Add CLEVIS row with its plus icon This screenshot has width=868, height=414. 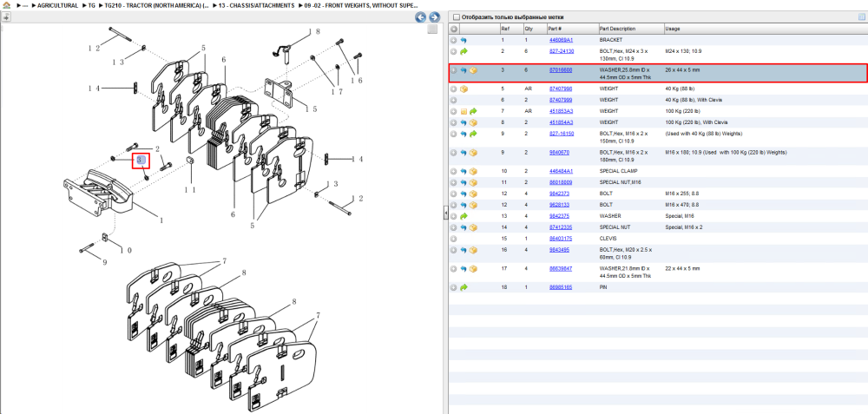coord(454,239)
